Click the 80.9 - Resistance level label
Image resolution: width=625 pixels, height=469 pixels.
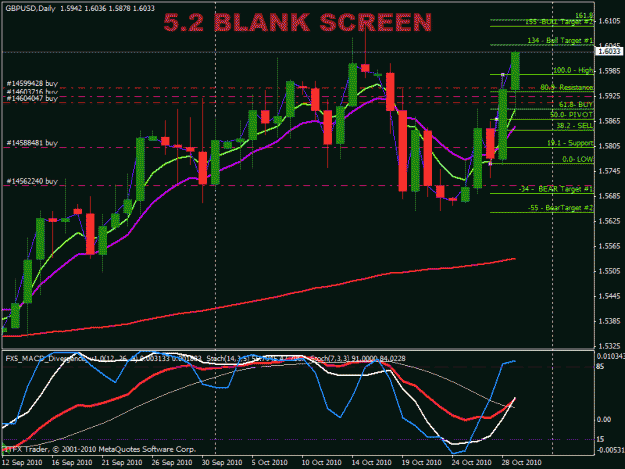tap(566, 87)
